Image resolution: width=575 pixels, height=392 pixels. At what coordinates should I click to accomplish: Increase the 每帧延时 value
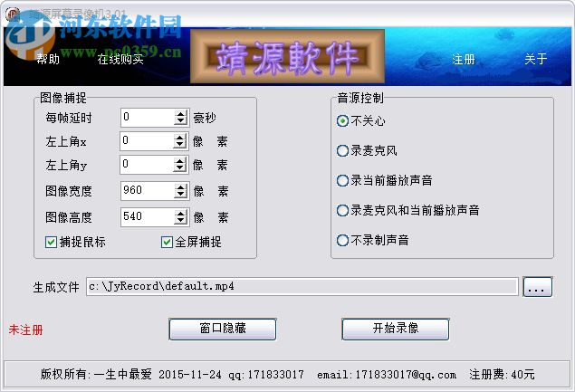(x=180, y=114)
